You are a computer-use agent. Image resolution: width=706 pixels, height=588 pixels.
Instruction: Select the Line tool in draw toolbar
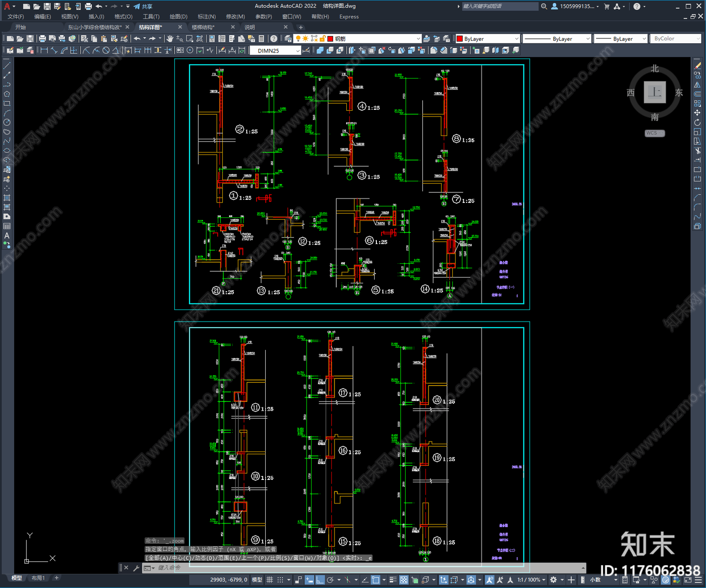coord(7,66)
